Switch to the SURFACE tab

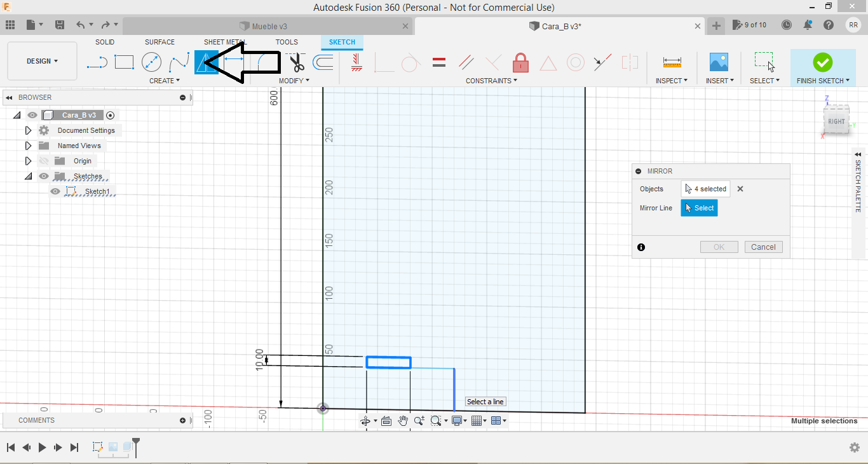[159, 42]
